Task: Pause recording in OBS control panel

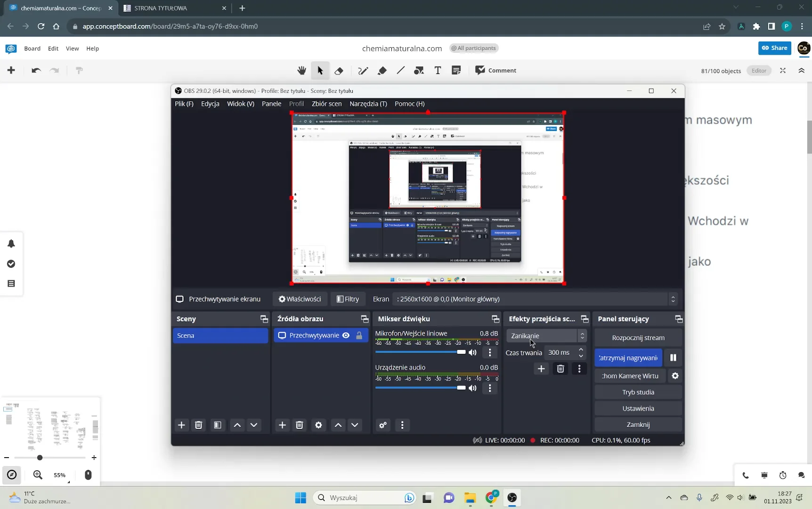Action: 673,358
